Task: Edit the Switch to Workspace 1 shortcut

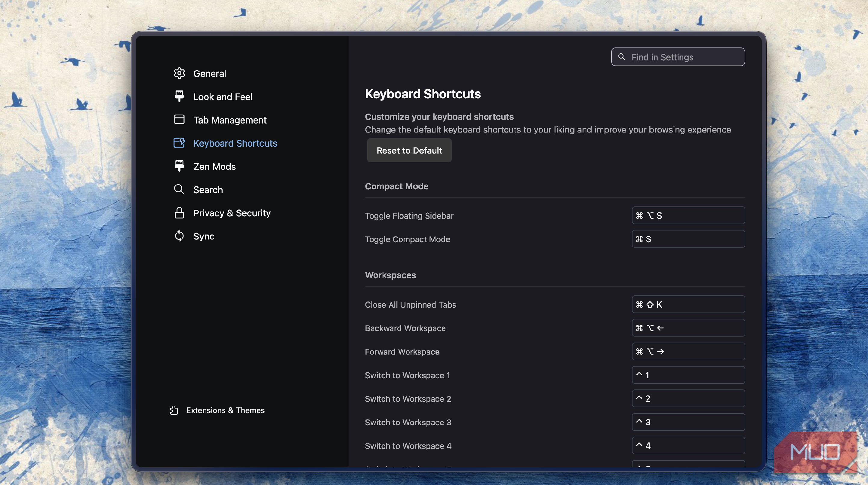Action: pos(688,375)
